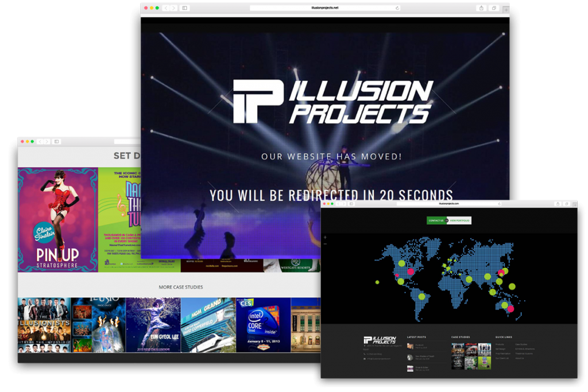The height and width of the screenshot is (392, 588).
Task: Open the Eun Gyeol Lee case study
Action: pos(153,324)
